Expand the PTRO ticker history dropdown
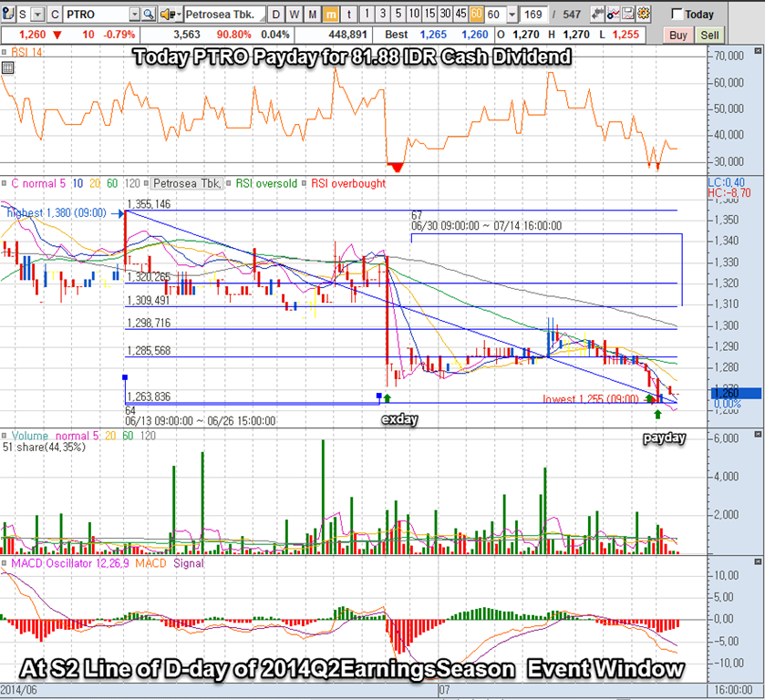Viewport: 765px width, 700px height. (x=135, y=15)
